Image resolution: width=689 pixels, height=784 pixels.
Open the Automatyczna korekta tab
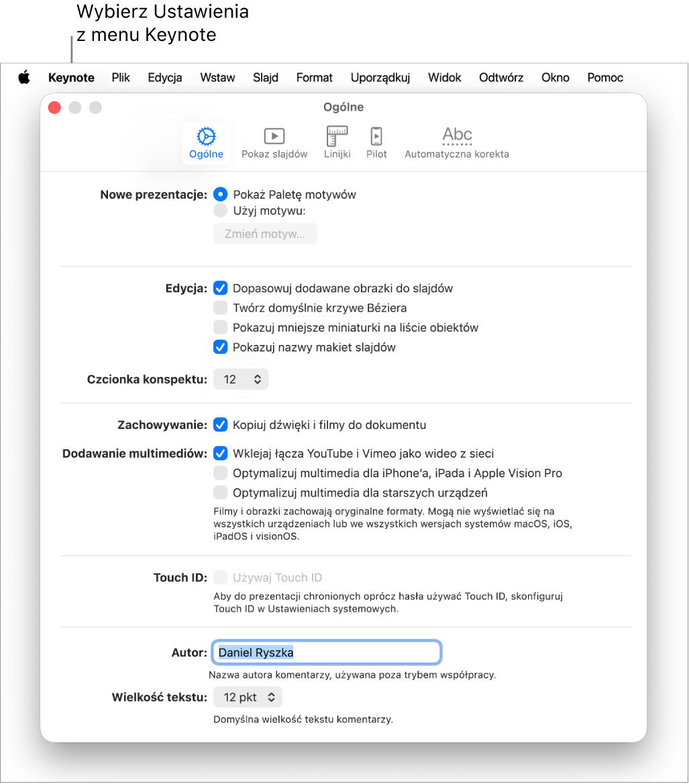(x=457, y=142)
